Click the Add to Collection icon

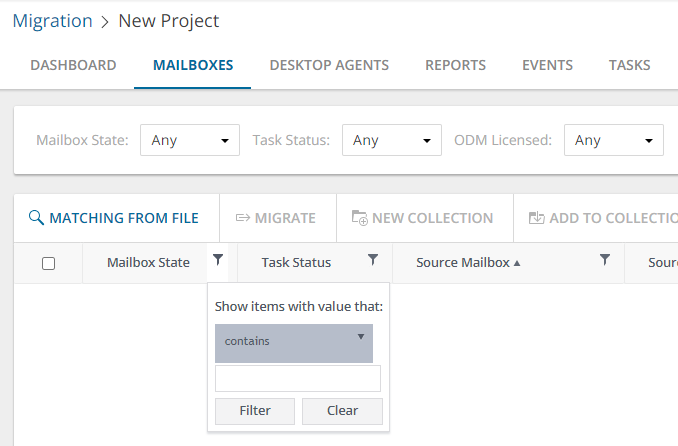coord(536,218)
